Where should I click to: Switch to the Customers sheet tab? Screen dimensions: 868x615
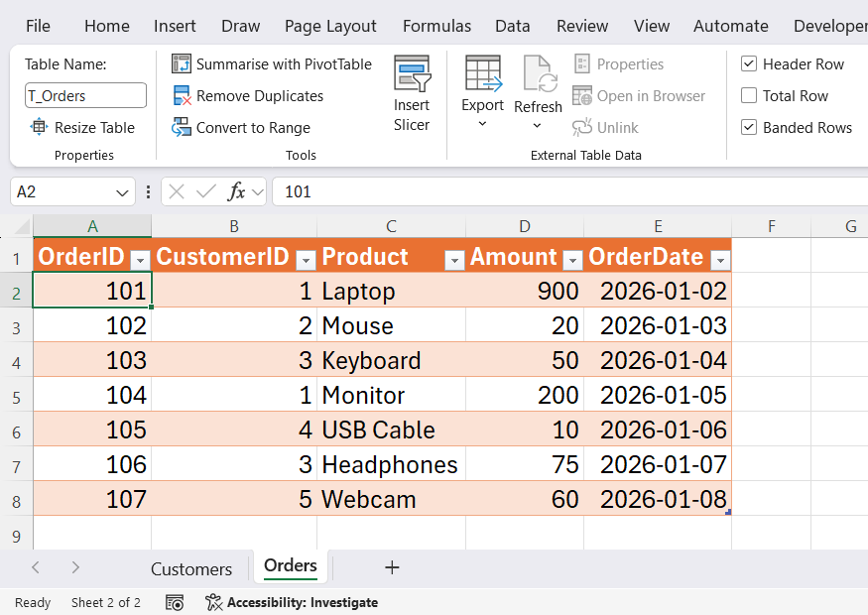(191, 569)
